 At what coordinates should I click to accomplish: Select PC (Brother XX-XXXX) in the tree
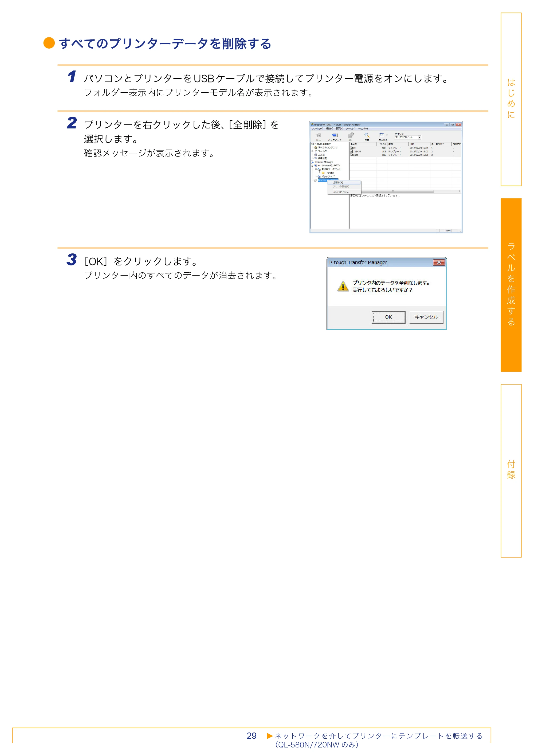click(329, 166)
